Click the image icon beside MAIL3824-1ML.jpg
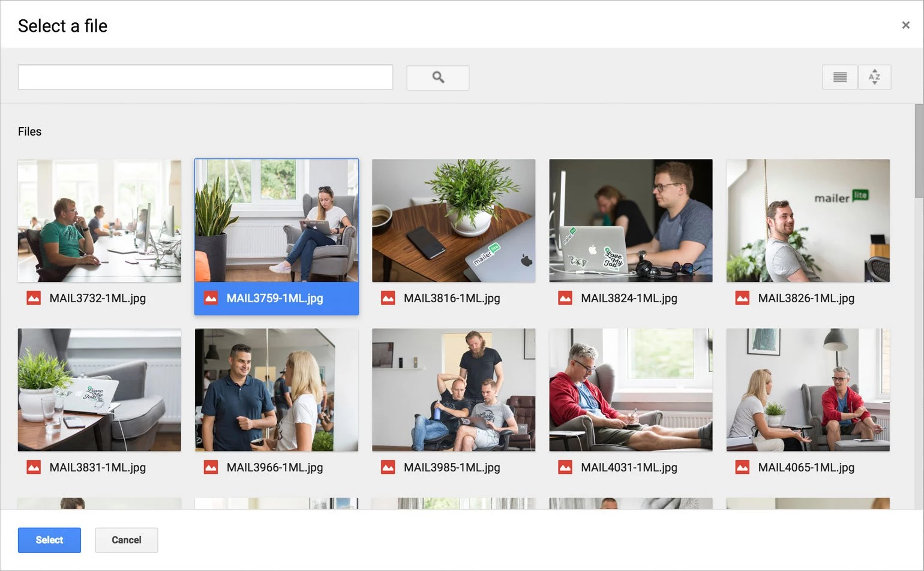 565,298
